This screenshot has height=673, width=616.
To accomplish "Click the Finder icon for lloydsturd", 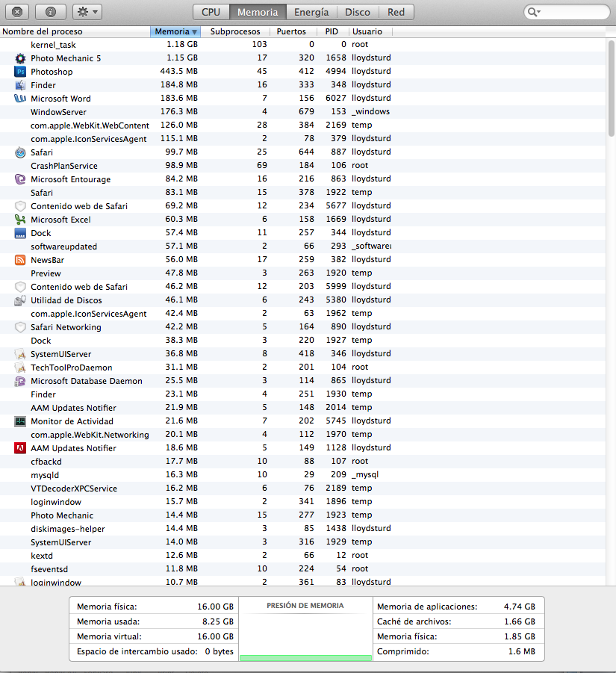I will pyautogui.click(x=20, y=85).
